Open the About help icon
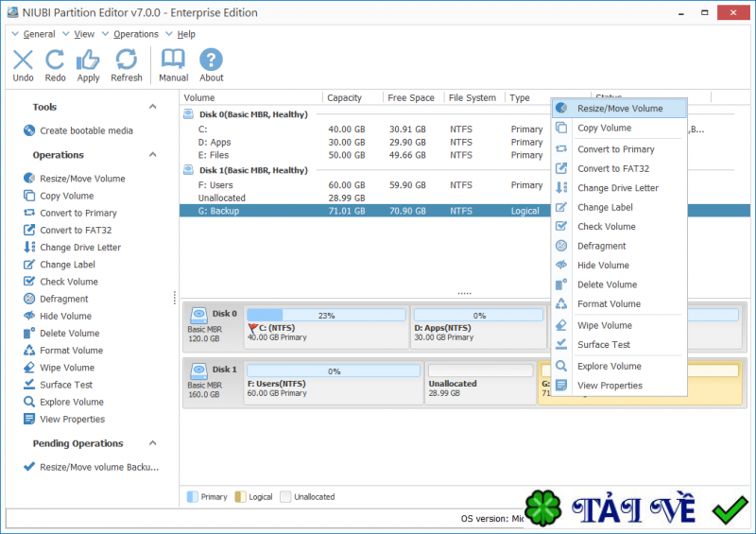Image resolution: width=756 pixels, height=534 pixels. 211,60
